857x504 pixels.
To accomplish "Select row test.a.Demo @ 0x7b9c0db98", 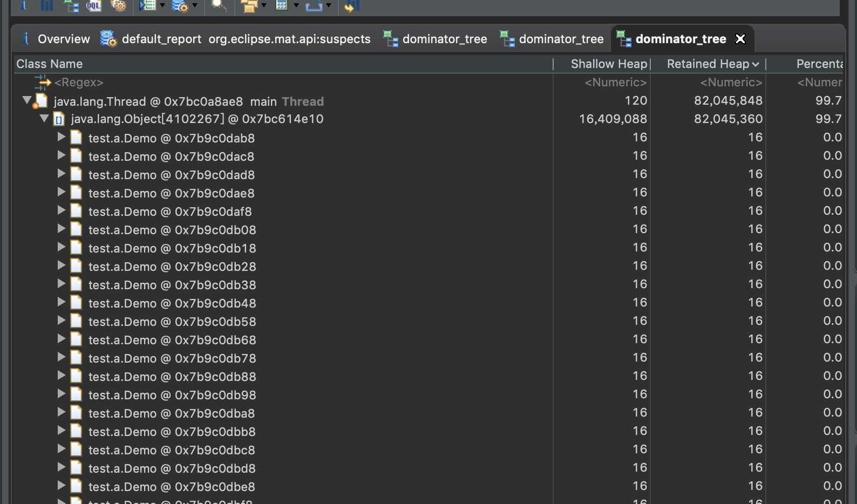I will coord(428,395).
